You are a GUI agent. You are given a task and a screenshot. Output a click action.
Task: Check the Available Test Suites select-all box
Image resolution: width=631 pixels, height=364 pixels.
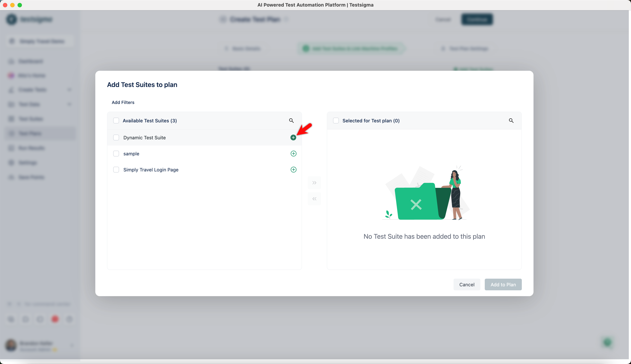116,121
